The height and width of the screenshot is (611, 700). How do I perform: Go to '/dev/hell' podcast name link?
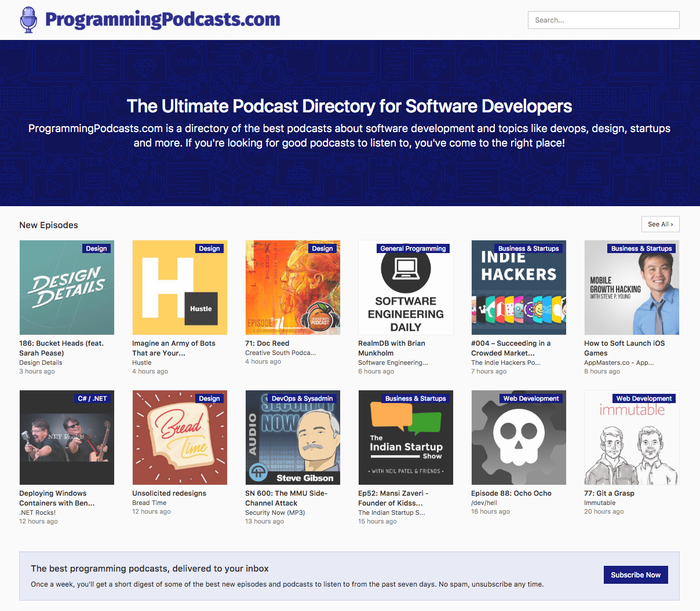click(x=484, y=503)
